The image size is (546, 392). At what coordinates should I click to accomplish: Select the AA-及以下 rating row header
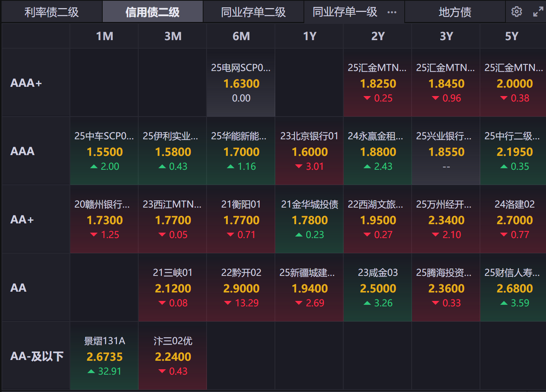click(x=37, y=356)
